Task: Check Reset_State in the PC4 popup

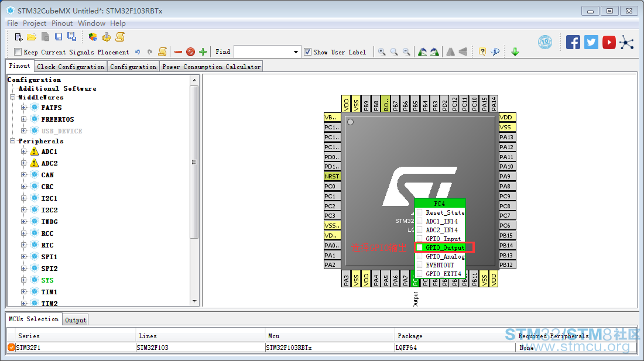Action: click(419, 212)
